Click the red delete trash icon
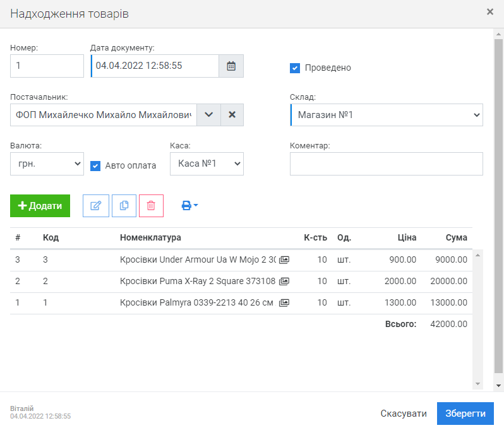Viewport: 504px width, 435px height. (x=151, y=206)
